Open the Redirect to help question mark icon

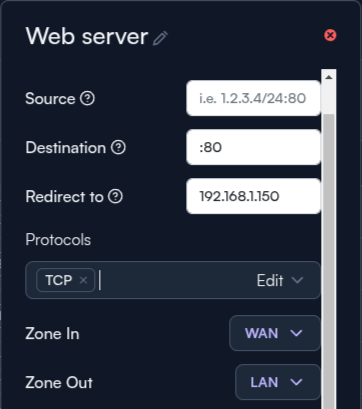coord(115,196)
